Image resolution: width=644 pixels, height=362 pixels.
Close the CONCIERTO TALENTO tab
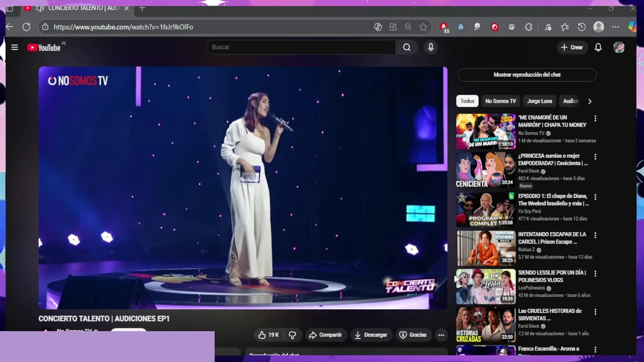126,8
